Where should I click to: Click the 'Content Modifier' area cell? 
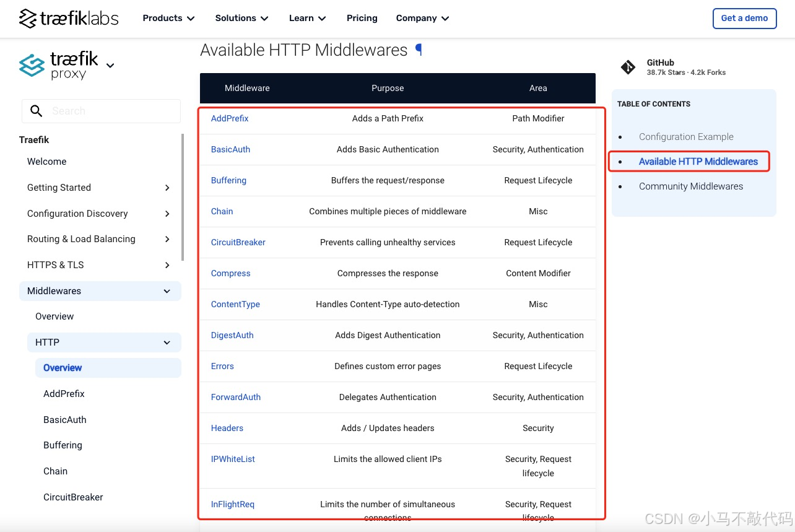538,273
